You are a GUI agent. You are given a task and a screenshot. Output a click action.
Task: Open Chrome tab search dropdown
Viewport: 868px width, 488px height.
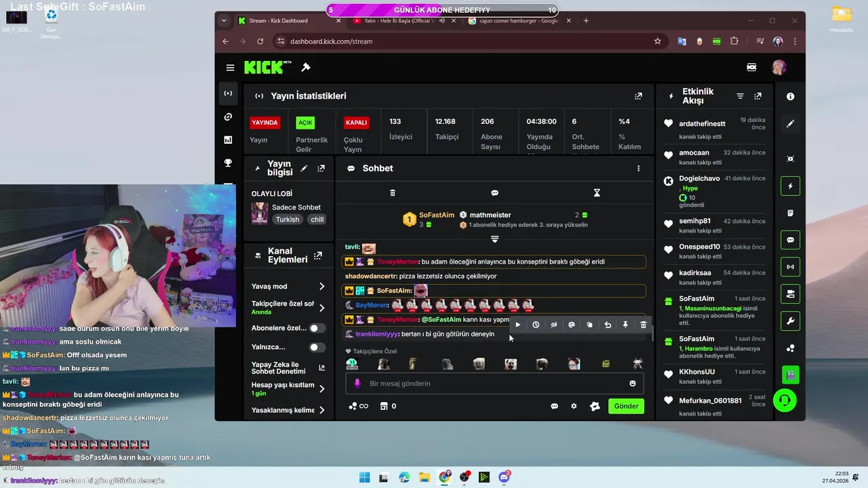tap(224, 20)
